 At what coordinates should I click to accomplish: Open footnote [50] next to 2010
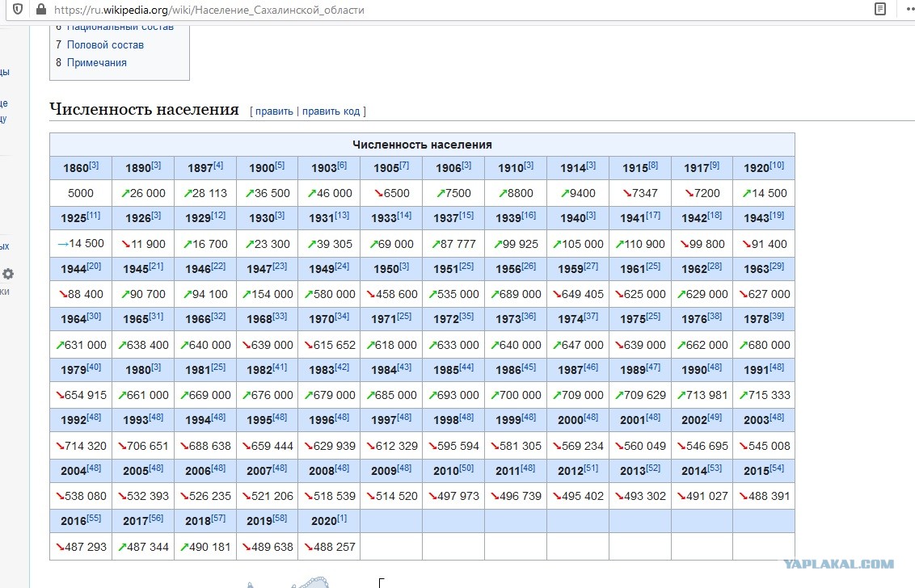click(x=466, y=468)
